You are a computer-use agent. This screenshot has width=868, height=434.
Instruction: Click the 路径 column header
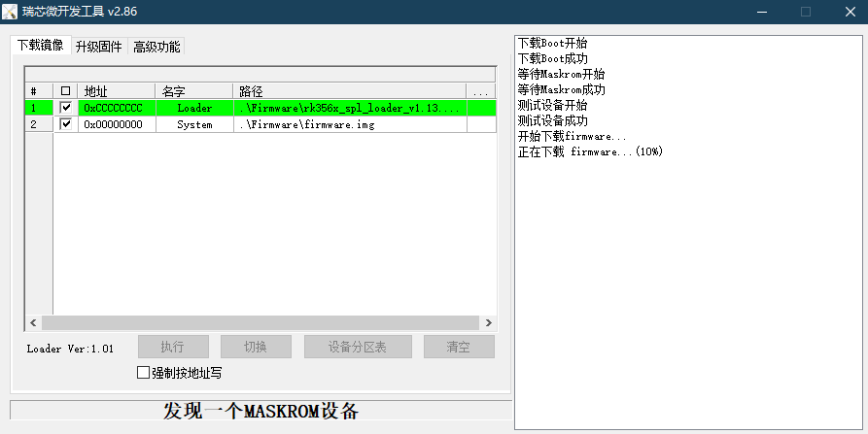pos(350,91)
